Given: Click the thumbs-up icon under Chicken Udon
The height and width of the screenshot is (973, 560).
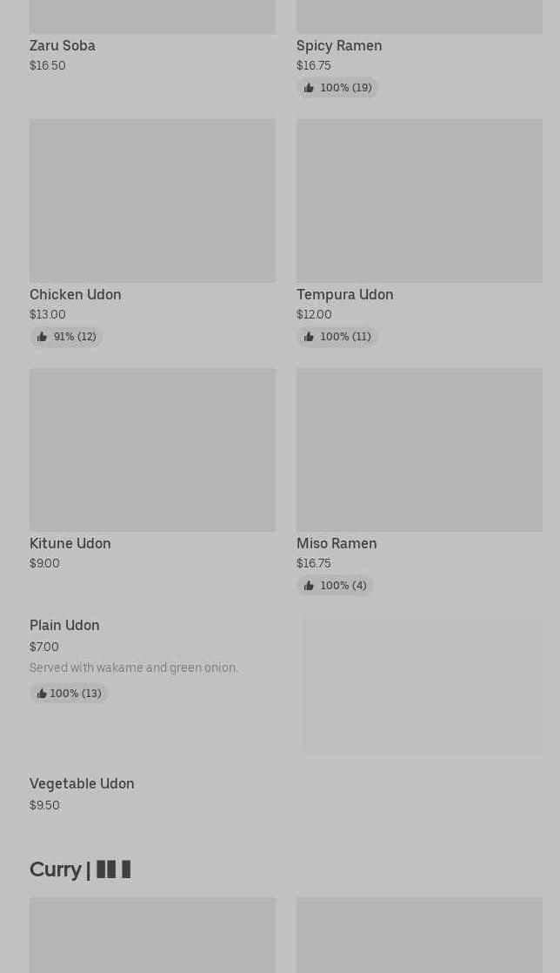Looking at the screenshot, I should tap(42, 337).
